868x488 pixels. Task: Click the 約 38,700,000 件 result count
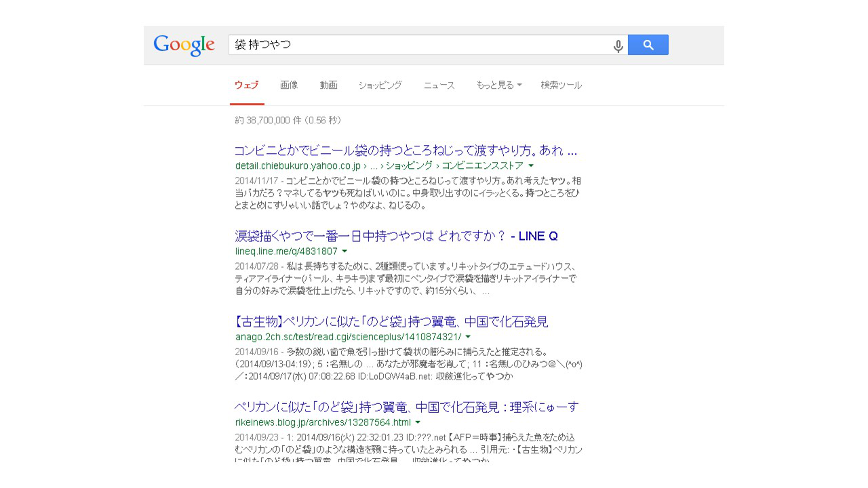(x=288, y=120)
